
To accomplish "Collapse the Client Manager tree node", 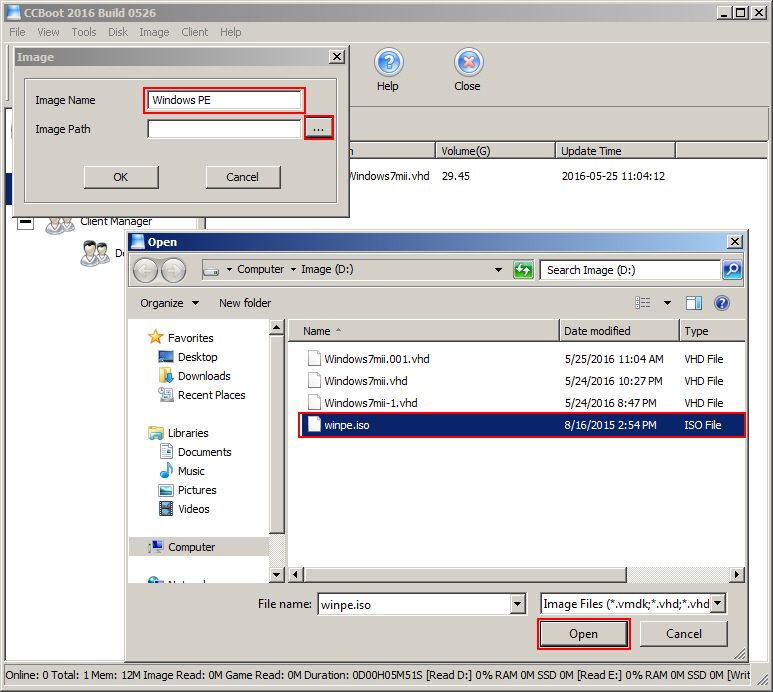I will [25, 222].
